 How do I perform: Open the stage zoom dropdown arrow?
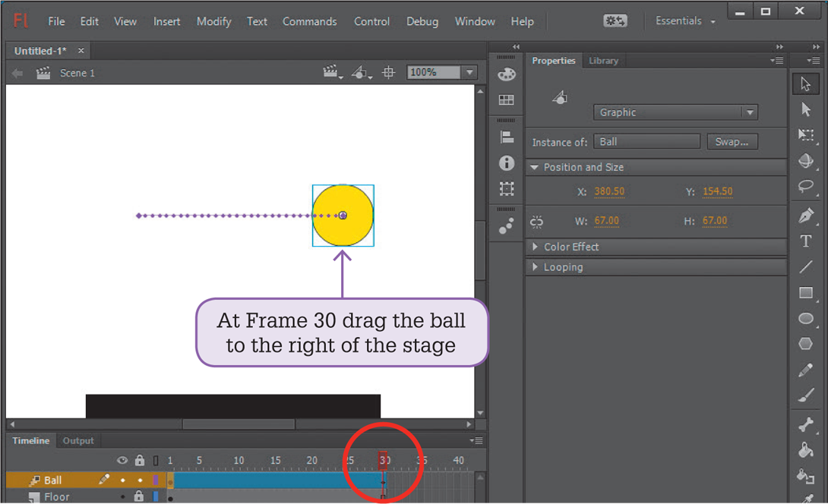[x=469, y=72]
